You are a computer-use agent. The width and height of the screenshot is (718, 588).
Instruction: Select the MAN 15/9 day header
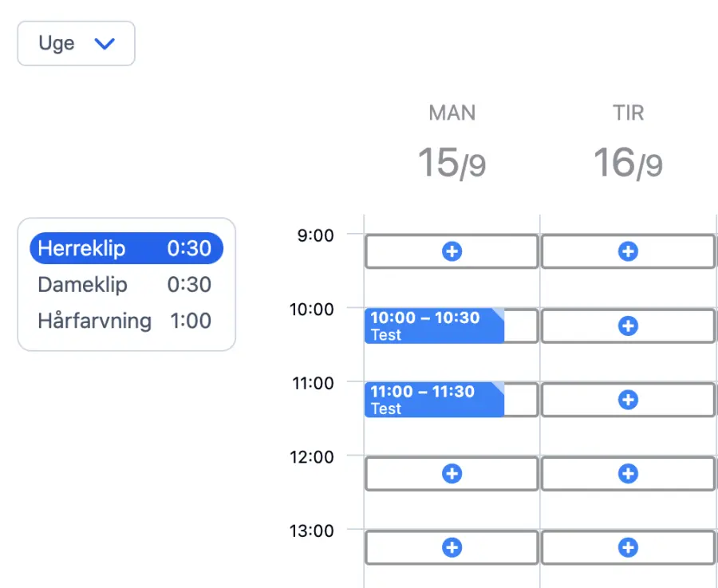coord(452,144)
